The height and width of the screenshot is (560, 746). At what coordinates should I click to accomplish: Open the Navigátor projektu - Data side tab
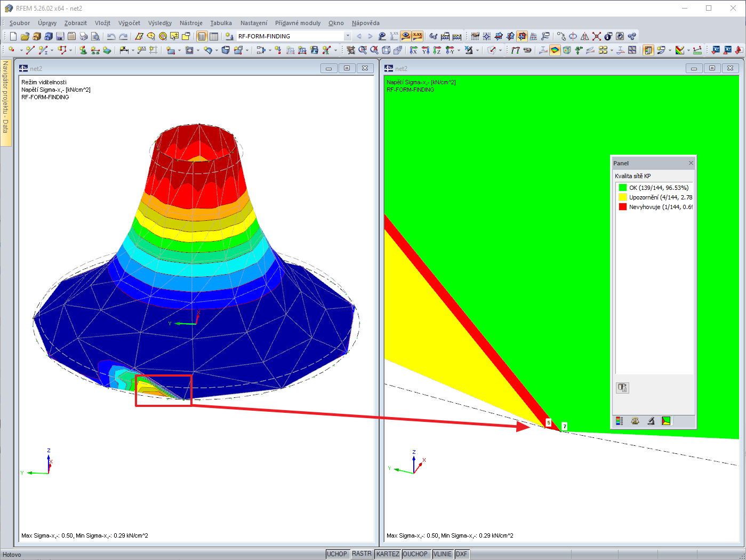pos(5,102)
